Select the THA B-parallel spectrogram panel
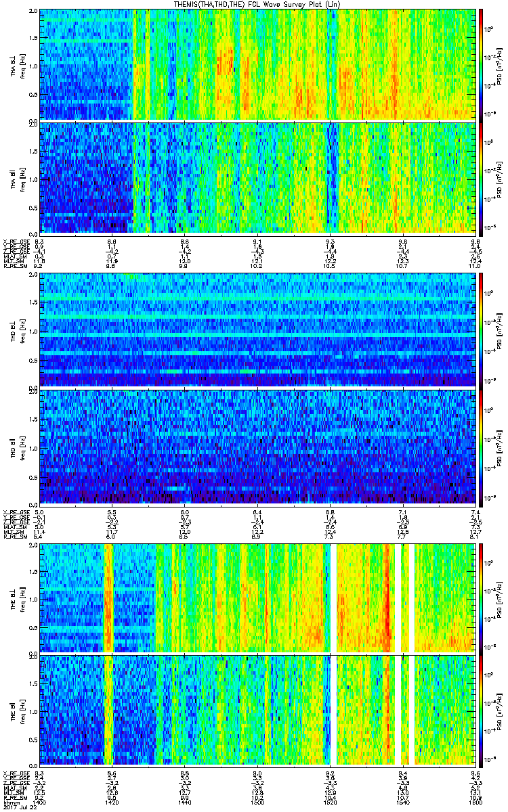 coord(257,178)
